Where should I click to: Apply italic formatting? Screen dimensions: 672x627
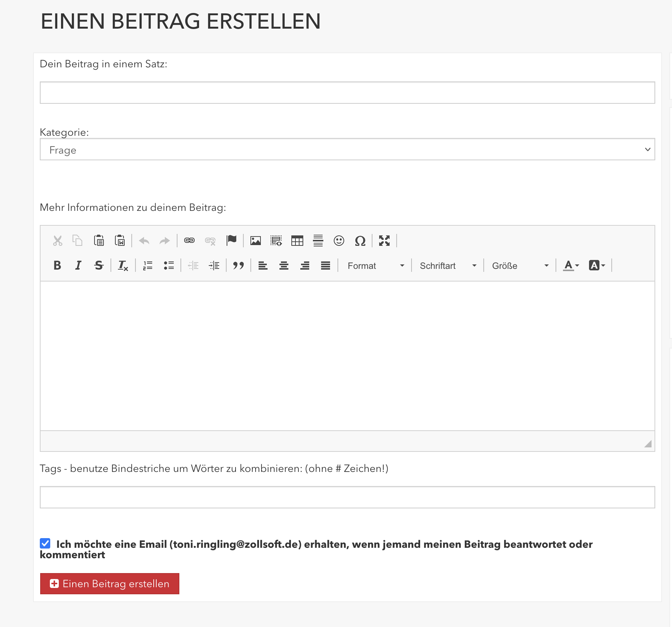(78, 266)
